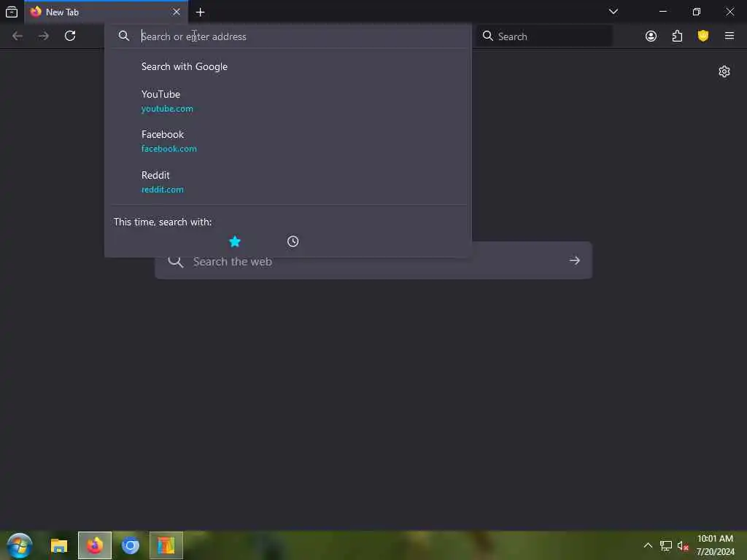The width and height of the screenshot is (747, 560).
Task: Select Search with Google suggestion
Action: (287, 66)
